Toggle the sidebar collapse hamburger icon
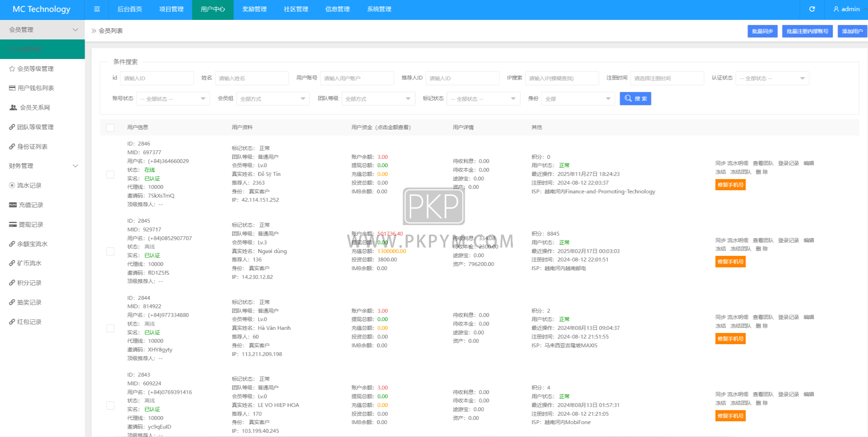This screenshot has width=868, height=437. pos(97,9)
